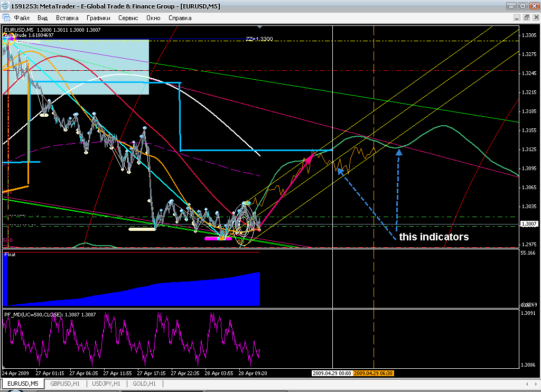Click the 24 Apr 2009 time axis label
The image size is (541, 392).
click(15, 374)
